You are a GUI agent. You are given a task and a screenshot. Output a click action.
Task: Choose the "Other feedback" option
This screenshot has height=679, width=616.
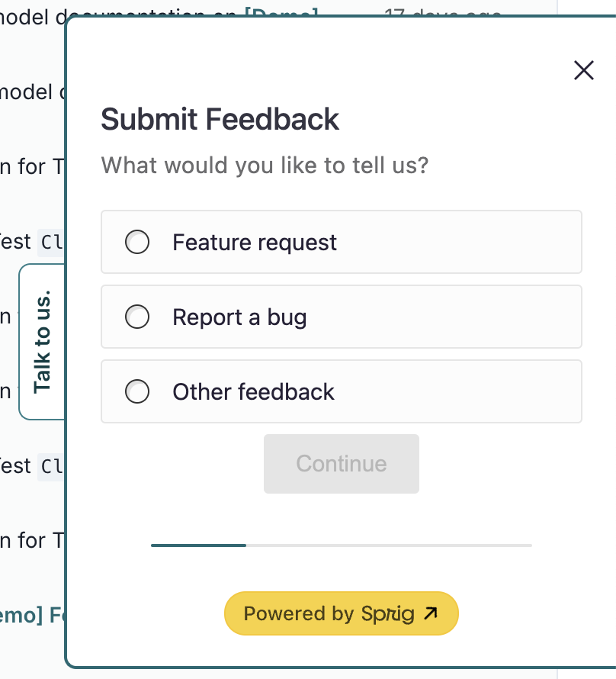(x=137, y=391)
